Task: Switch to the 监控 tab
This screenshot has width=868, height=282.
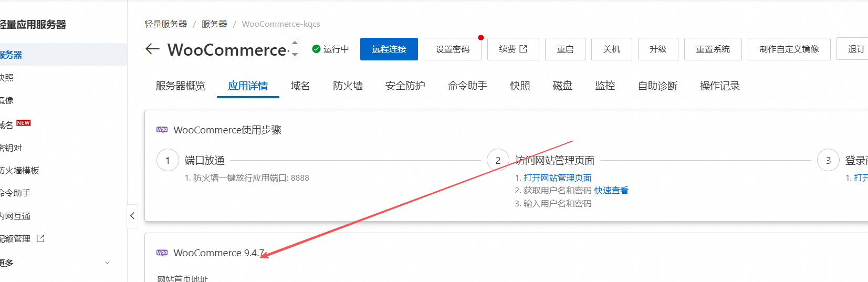Action: 605,86
